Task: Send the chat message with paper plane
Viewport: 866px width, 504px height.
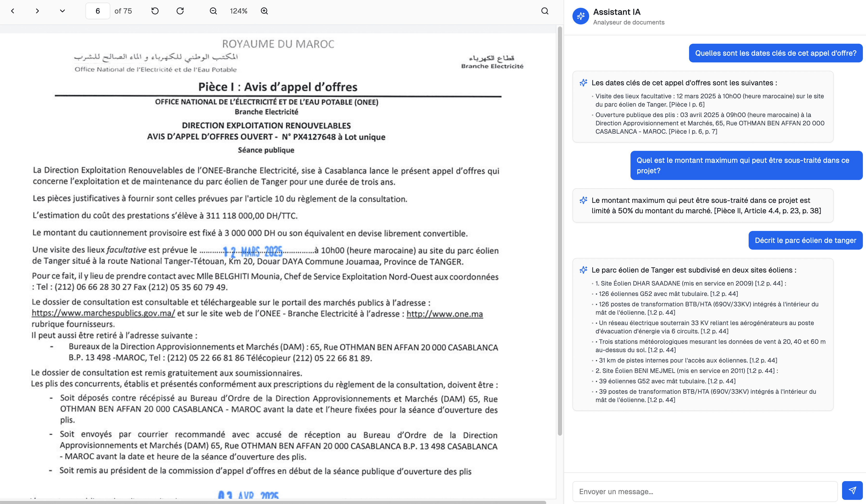Action: pyautogui.click(x=852, y=490)
